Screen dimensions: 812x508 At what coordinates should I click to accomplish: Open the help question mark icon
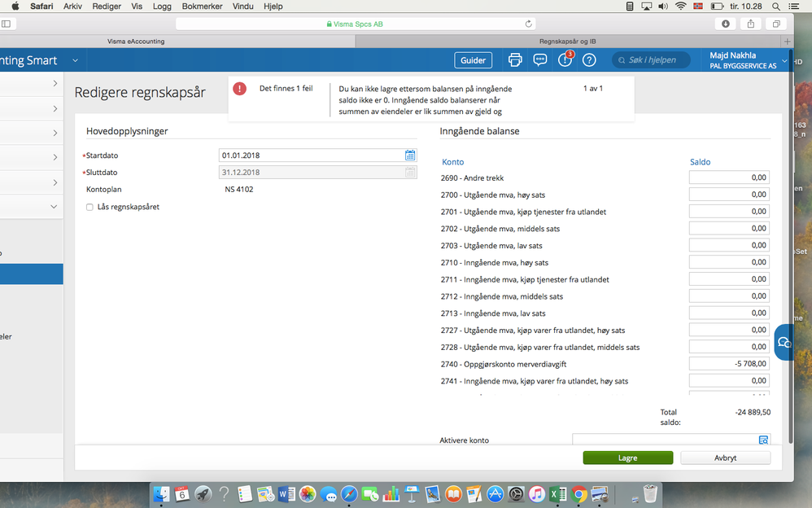tap(589, 60)
